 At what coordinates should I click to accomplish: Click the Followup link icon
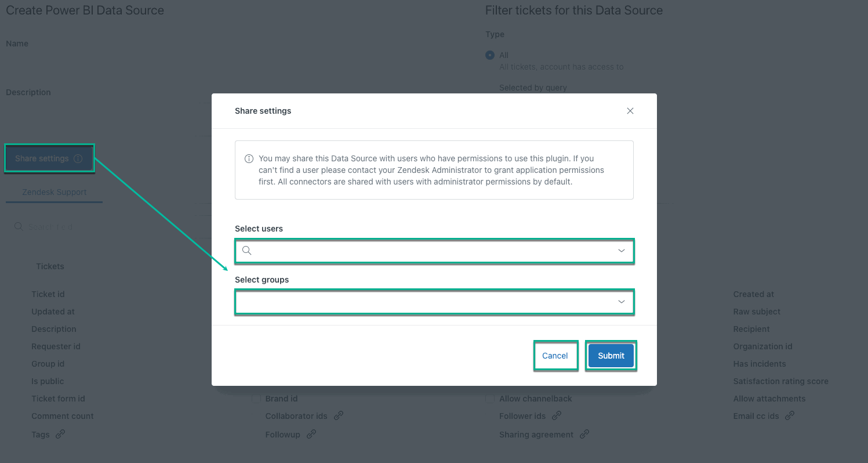(311, 434)
